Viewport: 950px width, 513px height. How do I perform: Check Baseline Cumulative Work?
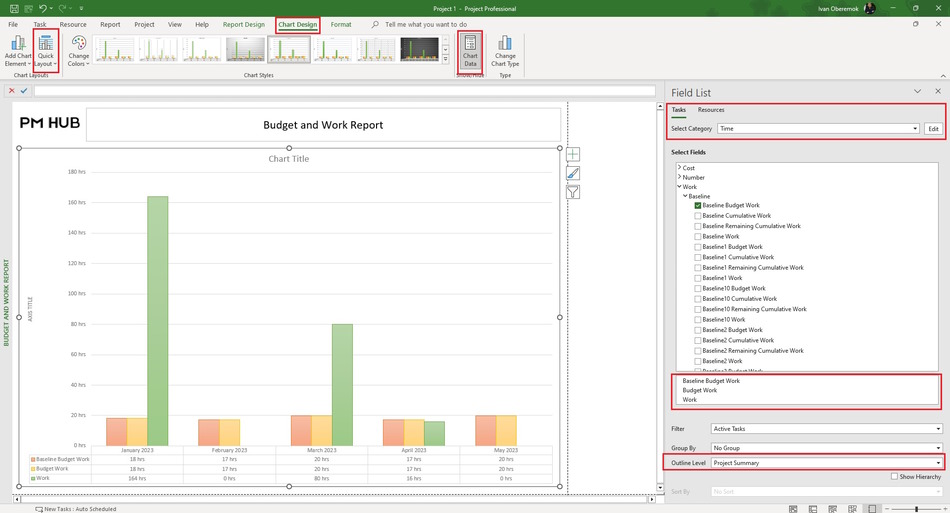698,216
